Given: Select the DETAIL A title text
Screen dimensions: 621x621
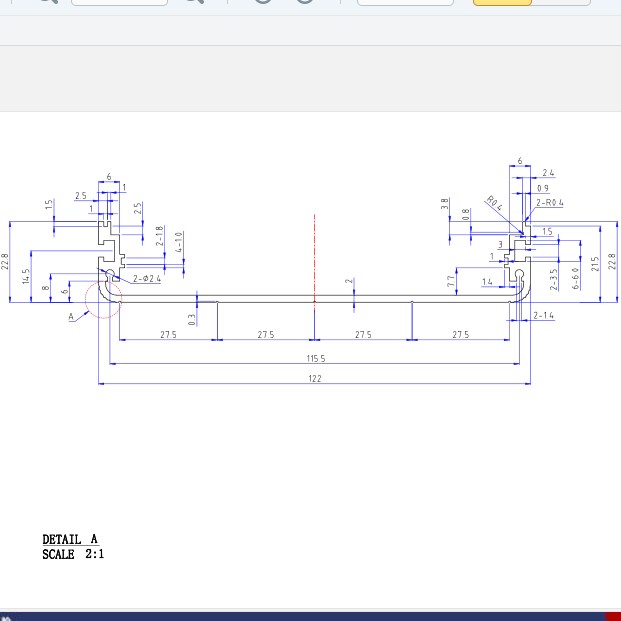Looking at the screenshot, I should (70, 539).
